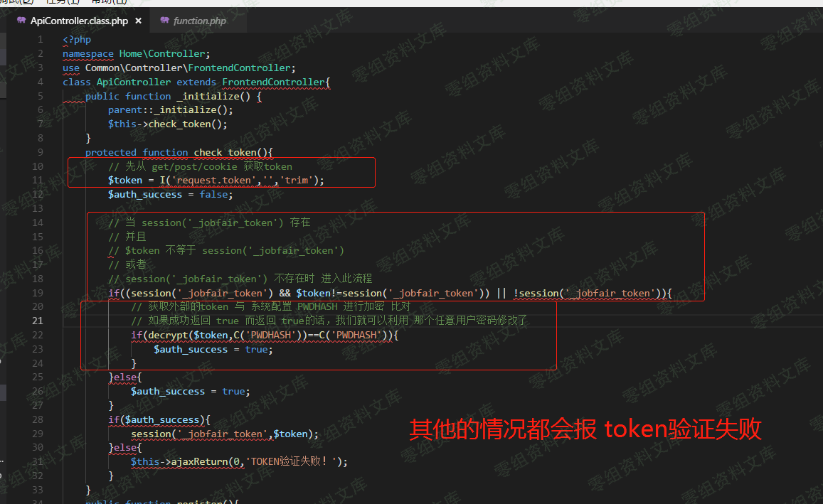Click the ajaxReturn TOKEN验证失败 line

pyautogui.click(x=239, y=461)
